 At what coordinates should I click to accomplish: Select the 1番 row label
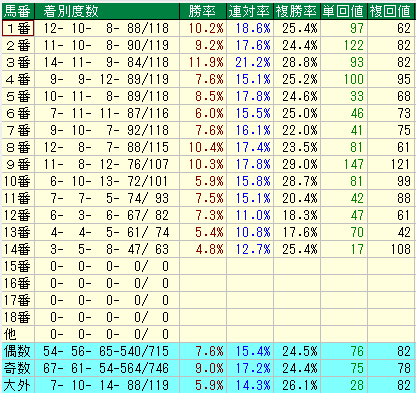point(18,28)
